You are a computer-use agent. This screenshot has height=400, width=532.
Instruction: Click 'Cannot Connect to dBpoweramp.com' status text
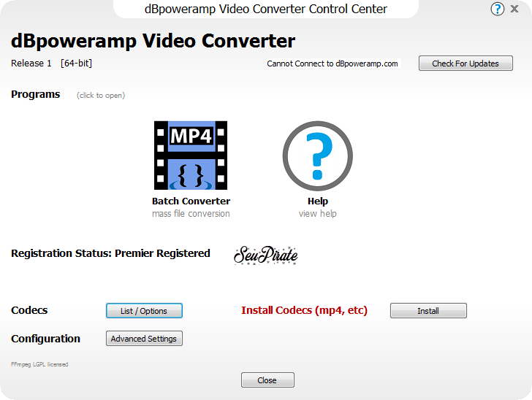[332, 64]
